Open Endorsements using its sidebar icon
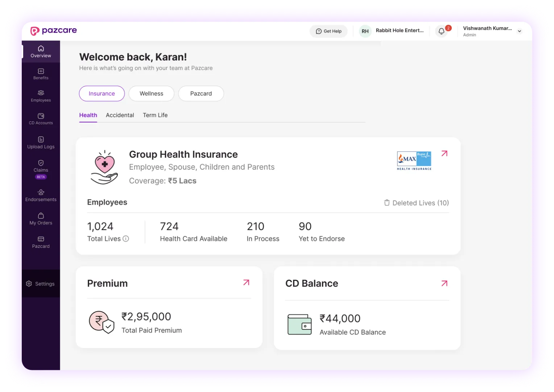 click(x=41, y=195)
